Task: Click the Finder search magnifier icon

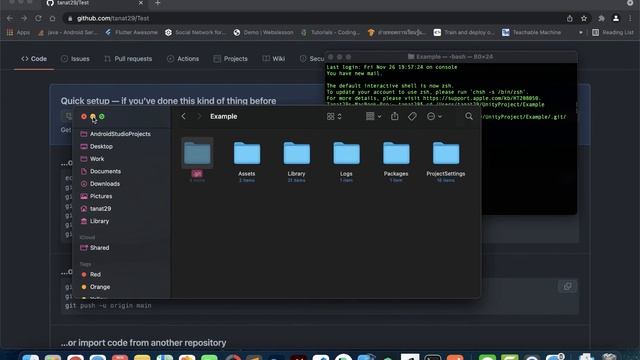Action: (469, 116)
